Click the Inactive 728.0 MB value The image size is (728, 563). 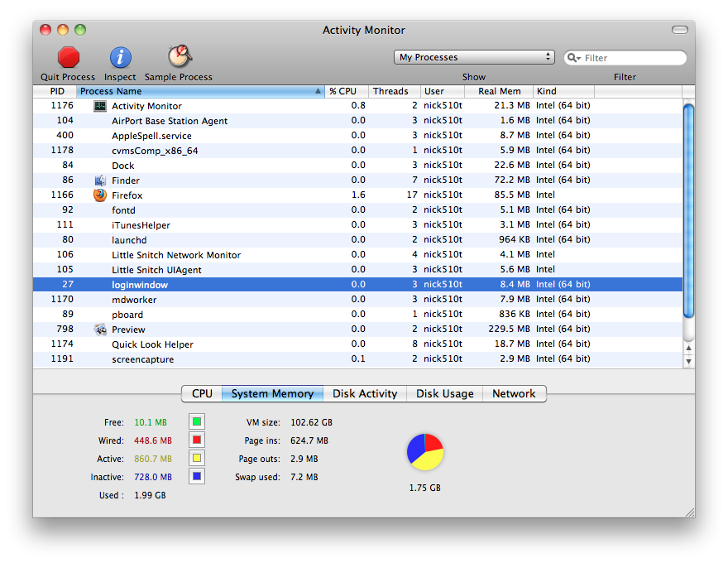coord(153,477)
